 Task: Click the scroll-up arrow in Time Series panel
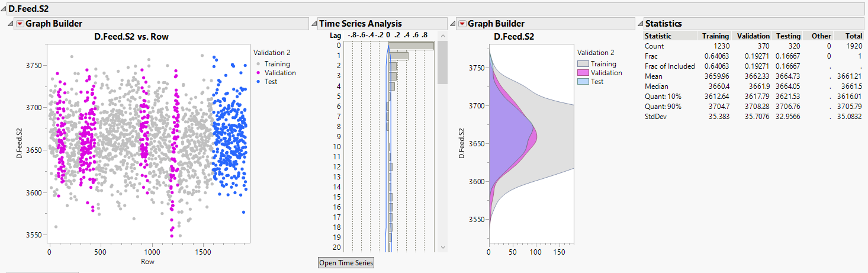[x=442, y=36]
